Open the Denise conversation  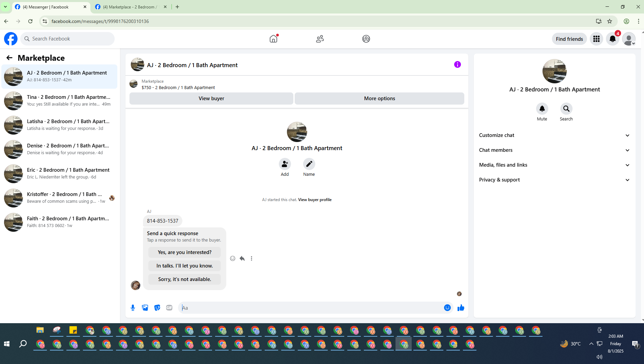[x=59, y=149]
